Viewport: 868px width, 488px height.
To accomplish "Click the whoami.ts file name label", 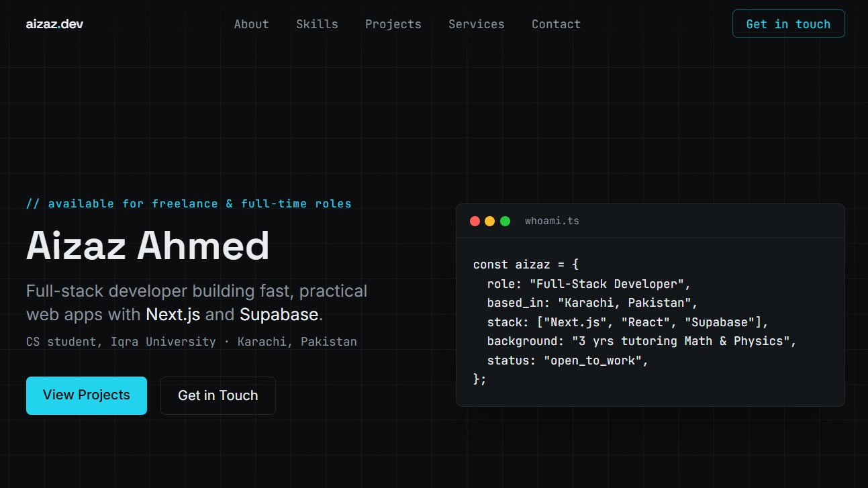I will (x=552, y=221).
